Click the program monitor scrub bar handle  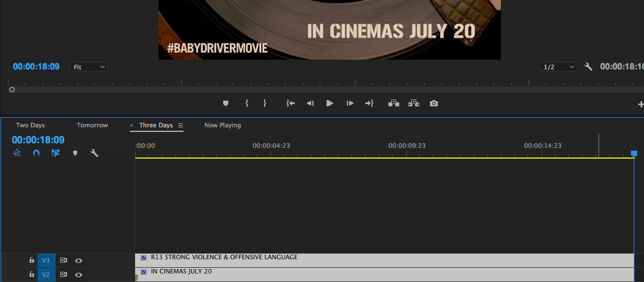[12, 89]
